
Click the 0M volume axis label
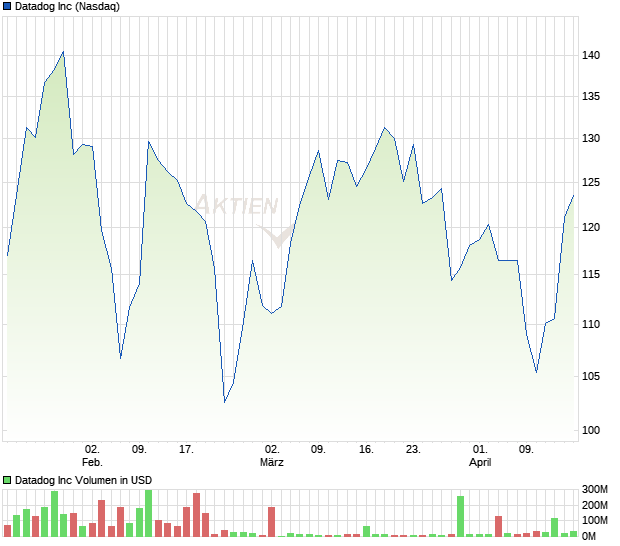click(x=589, y=536)
